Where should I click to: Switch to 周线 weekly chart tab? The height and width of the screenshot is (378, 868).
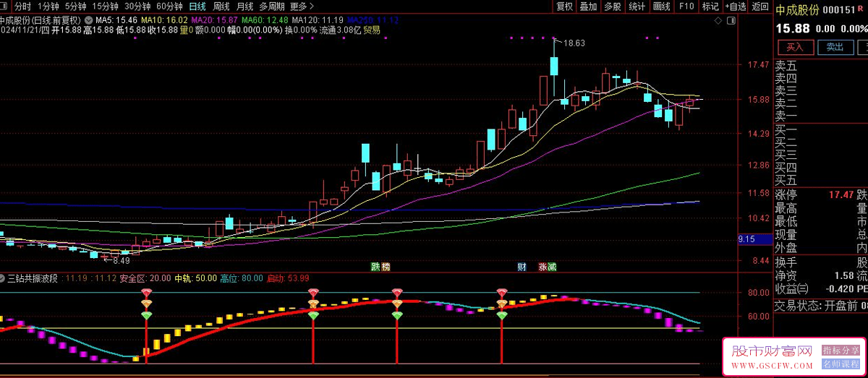(221, 6)
